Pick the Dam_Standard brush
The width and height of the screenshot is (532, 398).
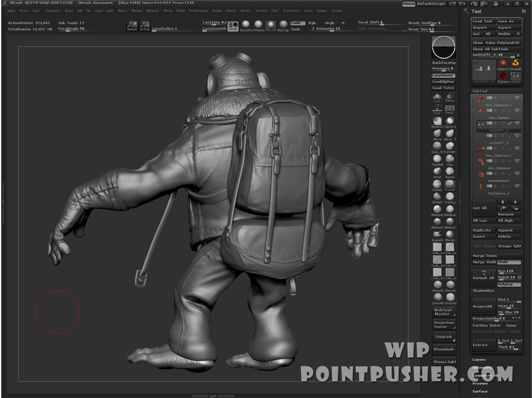point(437,147)
